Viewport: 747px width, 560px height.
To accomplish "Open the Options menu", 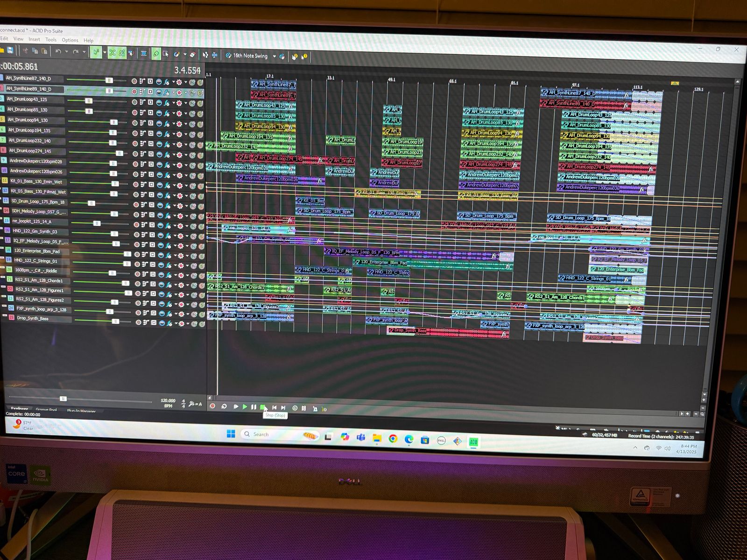I will tap(70, 40).
